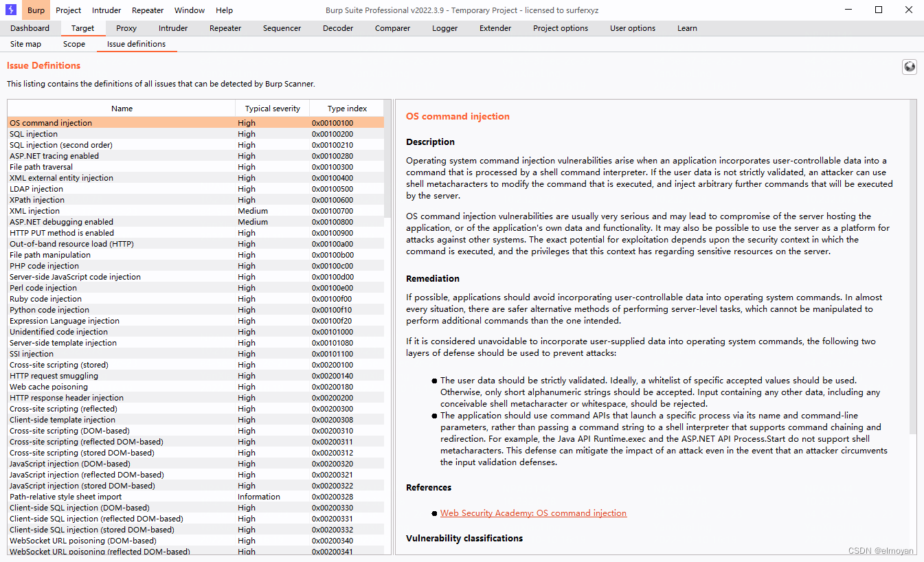Click the globe icon near Issue Definitions
Screen dimensions: 924x562
(x=909, y=67)
